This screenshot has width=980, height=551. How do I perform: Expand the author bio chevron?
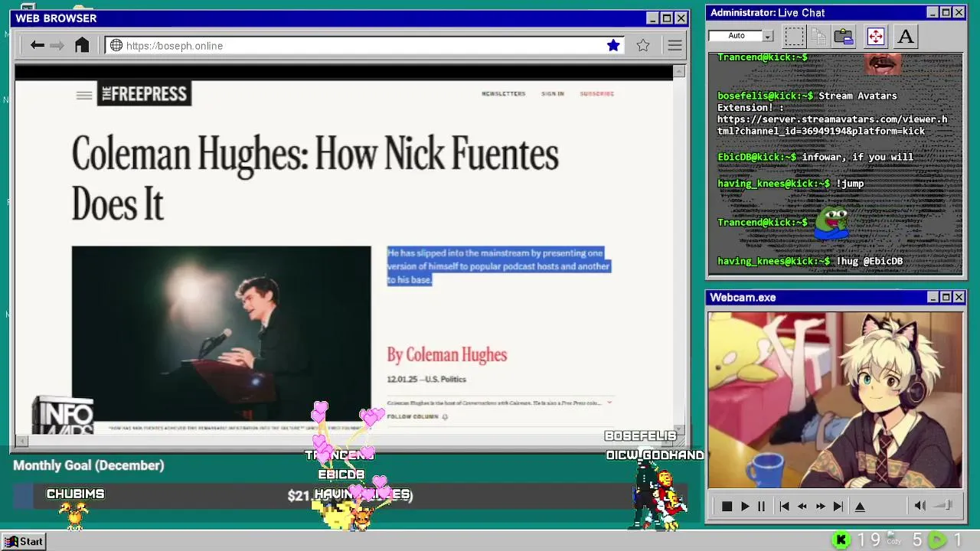[609, 402]
